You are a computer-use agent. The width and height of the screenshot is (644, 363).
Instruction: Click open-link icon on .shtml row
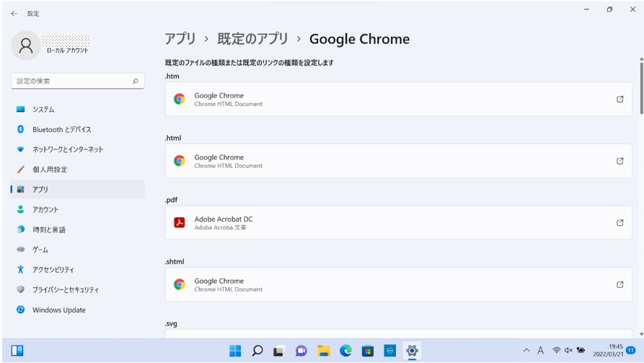[619, 284]
